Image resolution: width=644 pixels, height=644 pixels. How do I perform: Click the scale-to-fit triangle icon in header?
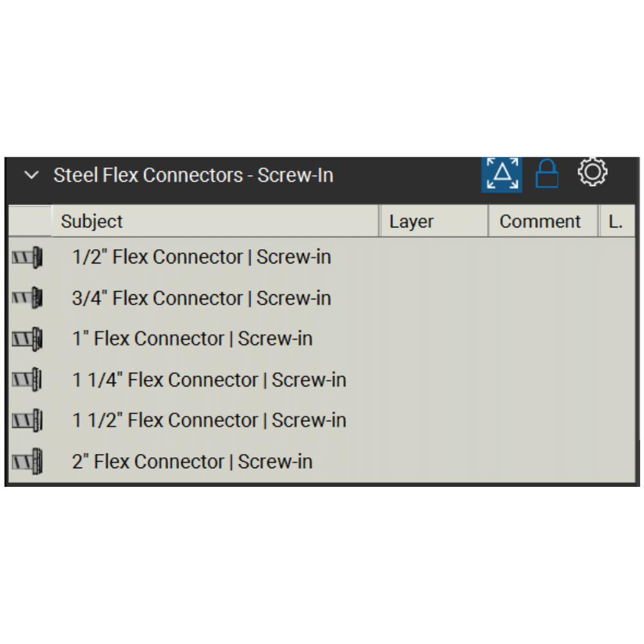click(x=502, y=174)
